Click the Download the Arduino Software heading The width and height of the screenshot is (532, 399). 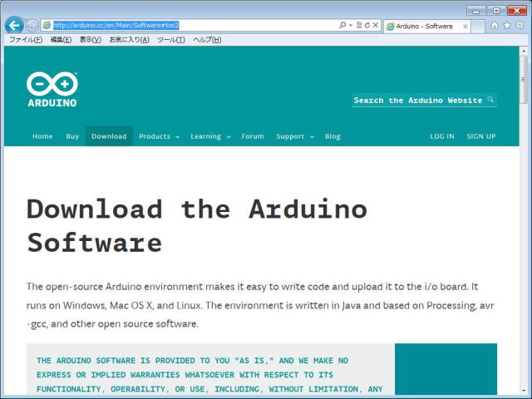[197, 225]
